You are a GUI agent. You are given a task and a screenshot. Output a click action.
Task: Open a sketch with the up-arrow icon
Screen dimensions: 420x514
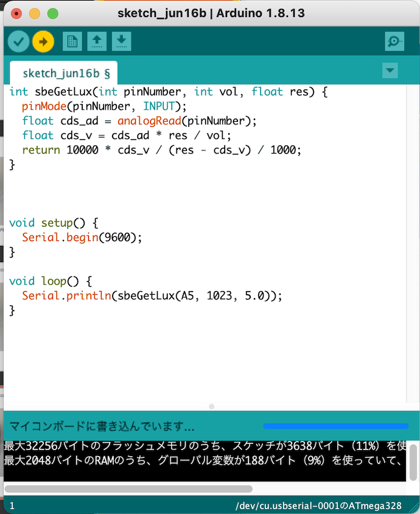[x=97, y=41]
